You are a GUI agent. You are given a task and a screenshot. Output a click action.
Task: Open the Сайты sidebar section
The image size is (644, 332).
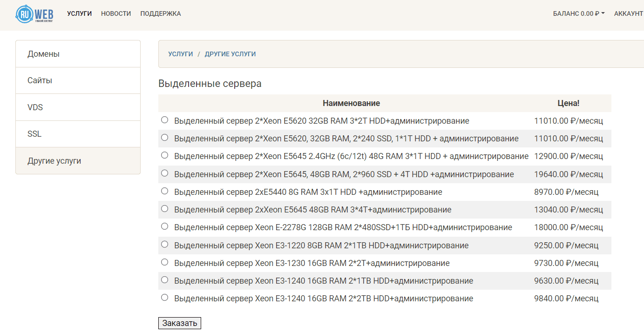[38, 80]
